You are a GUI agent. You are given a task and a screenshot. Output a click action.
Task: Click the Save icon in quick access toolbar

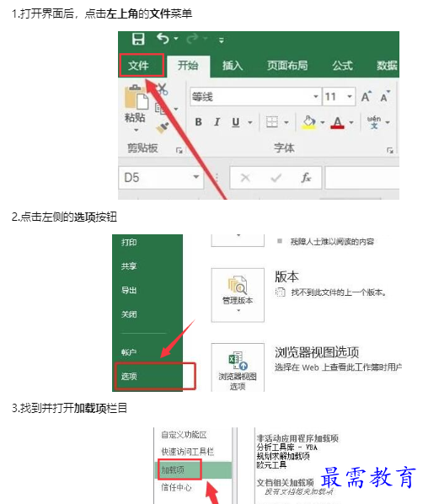point(138,39)
